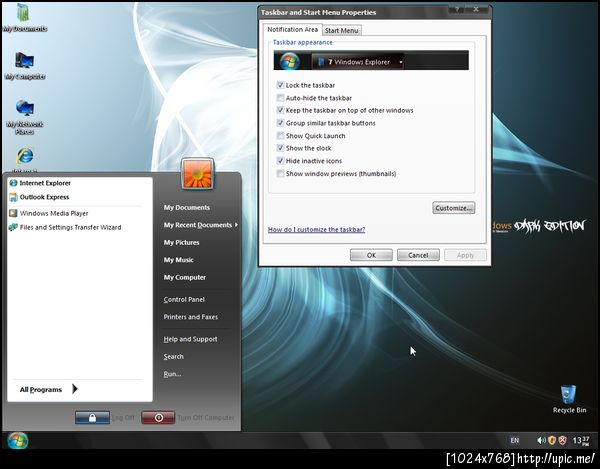The image size is (600, 469).
Task: Open Printers and Faxes
Action: click(x=191, y=317)
